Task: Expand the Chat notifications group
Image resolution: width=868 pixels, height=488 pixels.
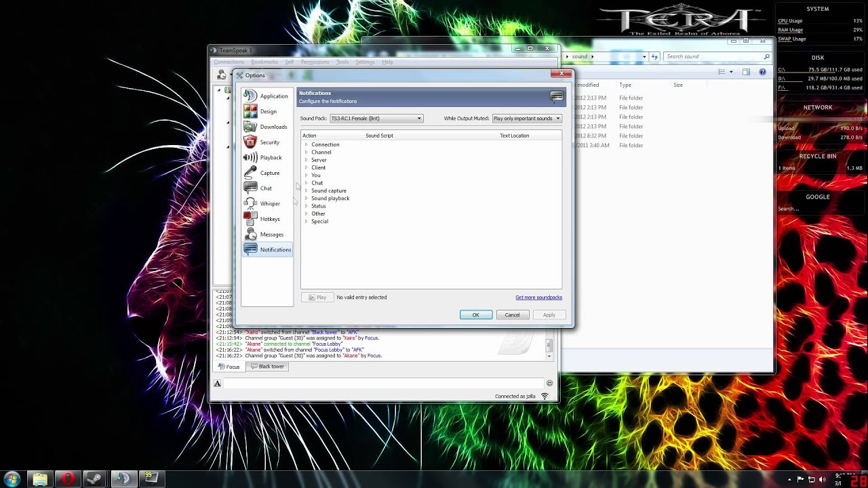Action: click(307, 183)
